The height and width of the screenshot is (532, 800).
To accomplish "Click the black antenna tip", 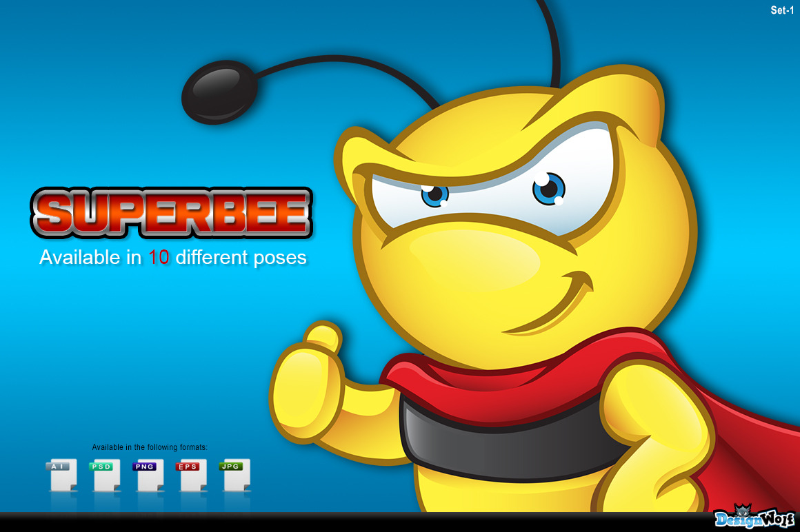I will pos(219,92).
